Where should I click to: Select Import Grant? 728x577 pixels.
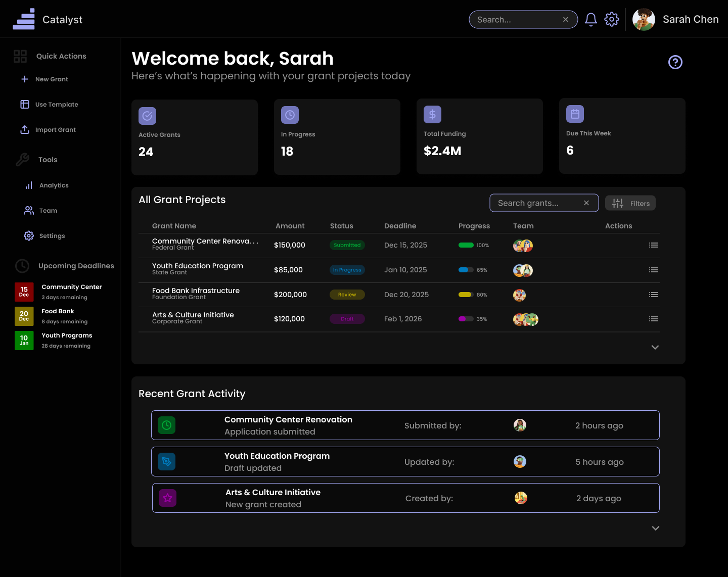tap(55, 130)
